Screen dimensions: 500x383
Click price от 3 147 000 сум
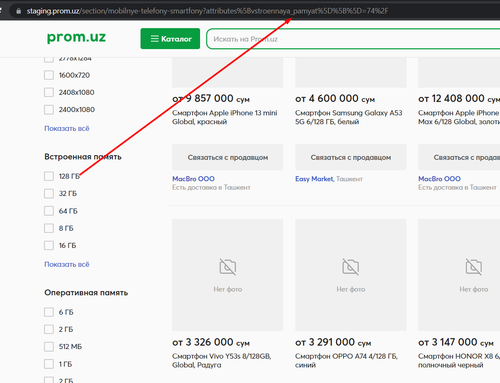click(x=456, y=342)
